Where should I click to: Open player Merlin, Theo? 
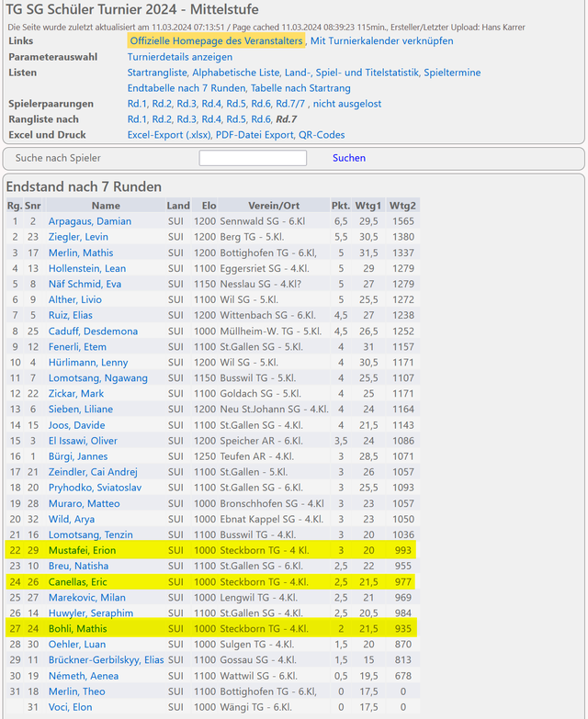[76, 691]
